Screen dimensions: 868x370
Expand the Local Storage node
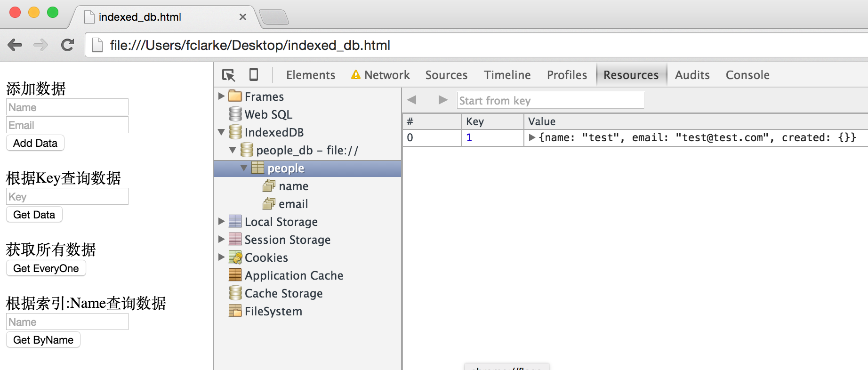pos(221,221)
